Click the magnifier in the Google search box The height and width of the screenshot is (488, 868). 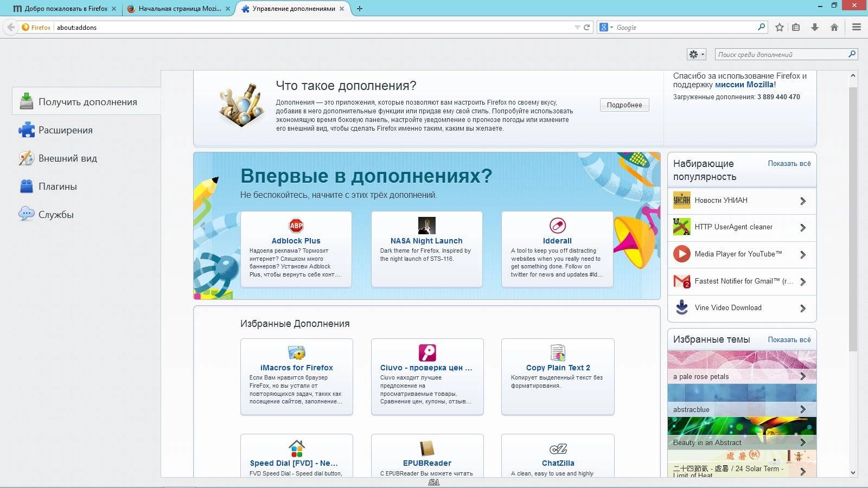761,27
